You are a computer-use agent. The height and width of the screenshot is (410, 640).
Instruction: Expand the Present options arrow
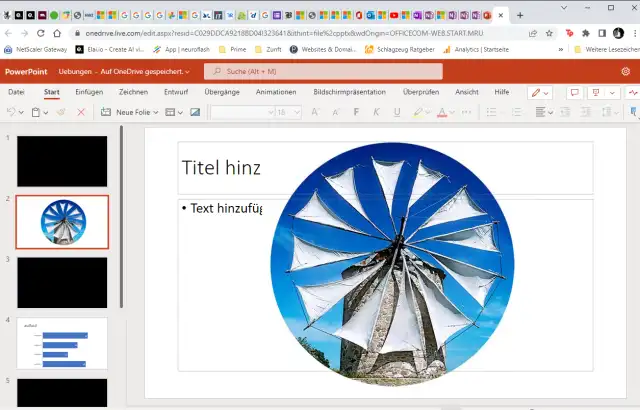point(612,93)
